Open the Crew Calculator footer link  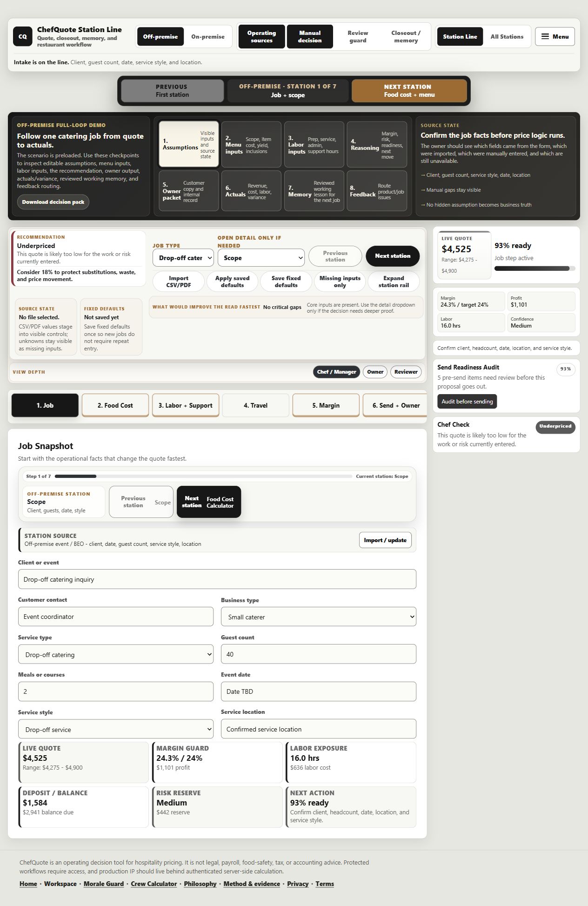(154, 884)
